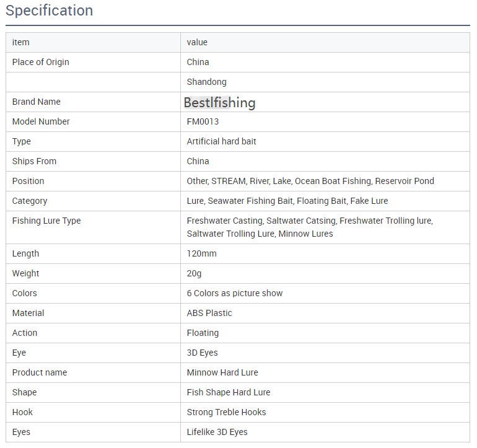The height and width of the screenshot is (448, 477).
Task: Click the 'Ships From' label
Action: [x=34, y=161]
